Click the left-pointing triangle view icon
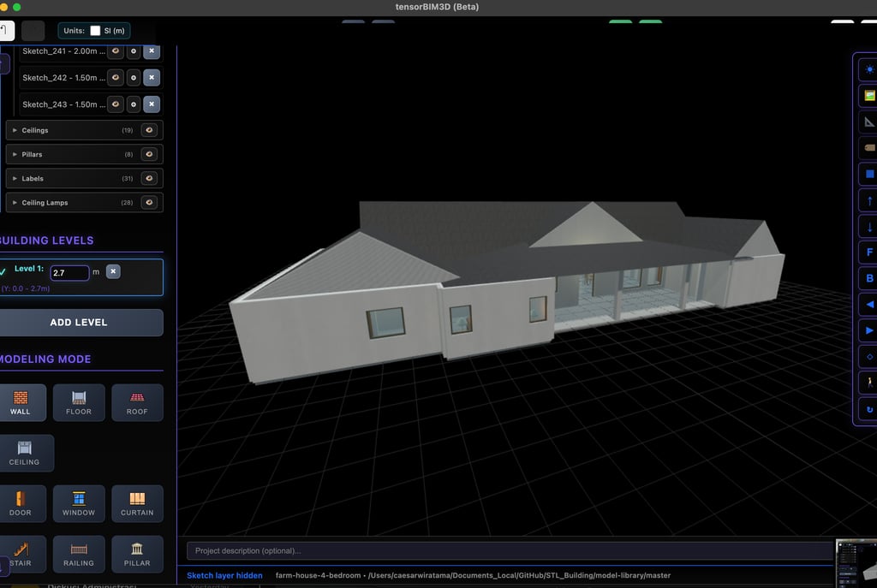This screenshot has height=588, width=877. tap(868, 305)
